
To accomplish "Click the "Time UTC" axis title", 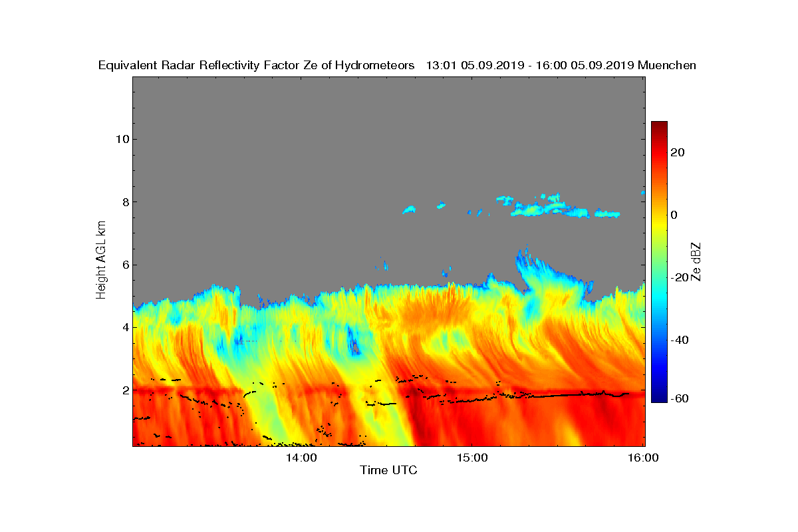I will (389, 471).
